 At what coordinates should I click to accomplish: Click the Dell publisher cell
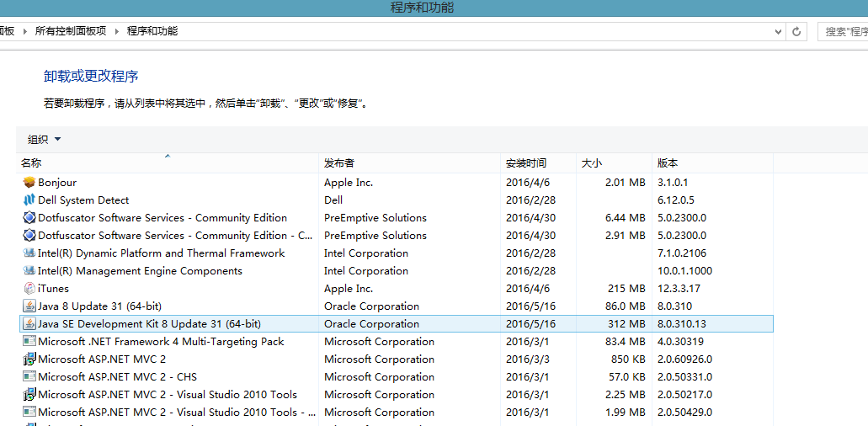tap(333, 200)
